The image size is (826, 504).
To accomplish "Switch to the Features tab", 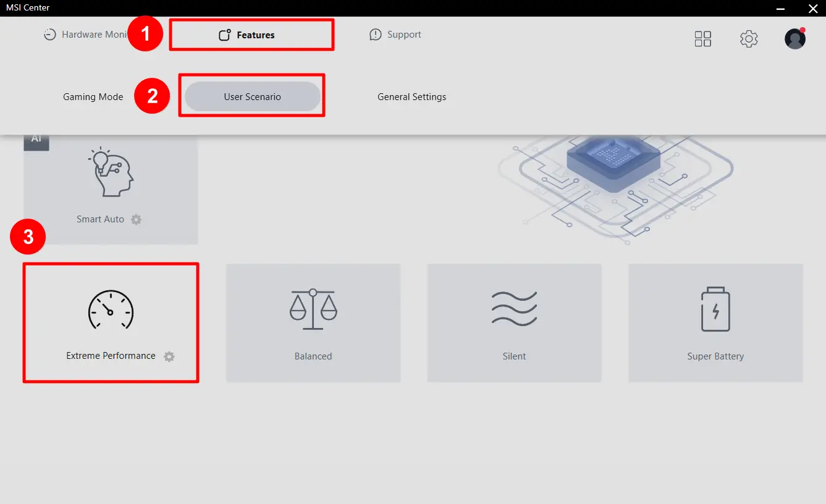I will tap(247, 35).
